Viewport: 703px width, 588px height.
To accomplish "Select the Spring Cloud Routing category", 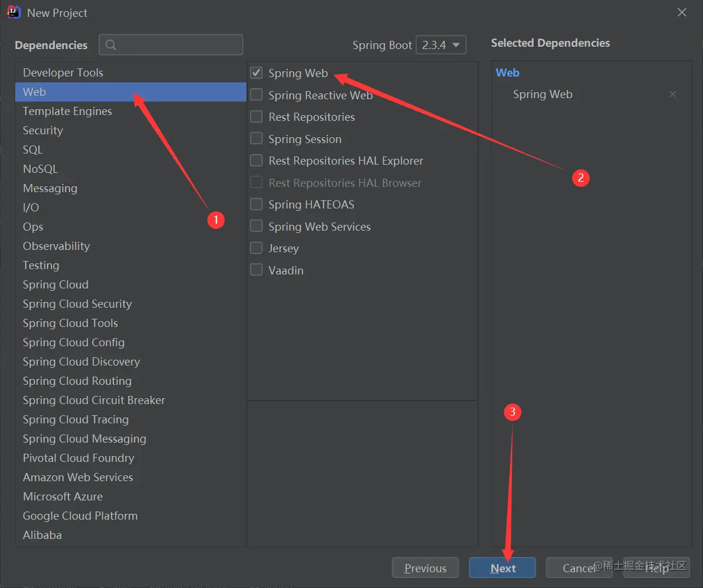I will [x=131, y=381].
